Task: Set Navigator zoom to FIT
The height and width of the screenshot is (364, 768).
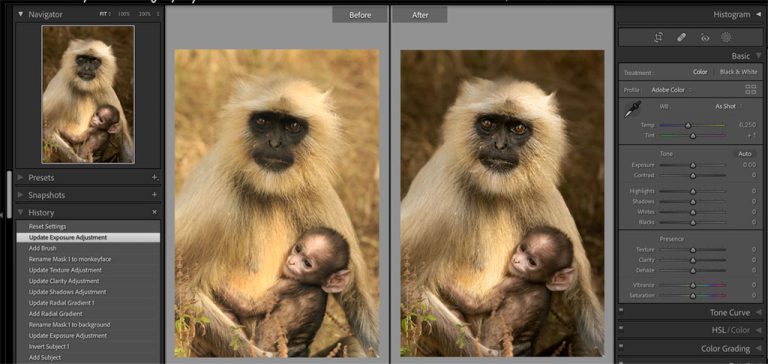Action: pos(104,14)
